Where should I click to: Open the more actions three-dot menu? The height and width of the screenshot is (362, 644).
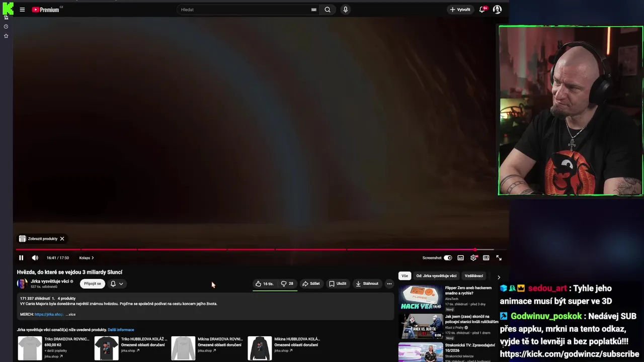click(x=389, y=284)
